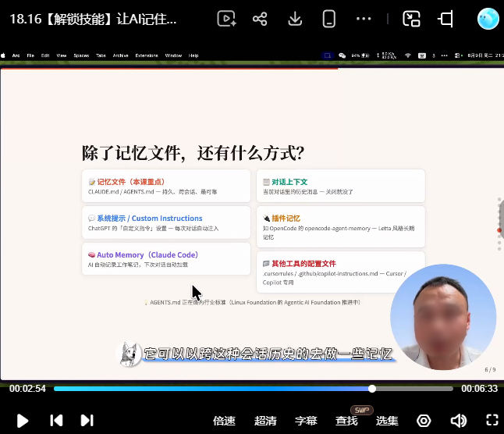Image resolution: width=504 pixels, height=434 pixels.
Task: Click the circular target icon beside 选集
Action: [x=424, y=421]
